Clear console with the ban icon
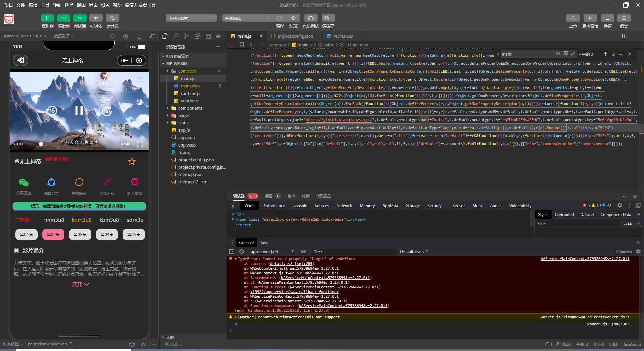This screenshot has height=351, width=644. tap(241, 252)
